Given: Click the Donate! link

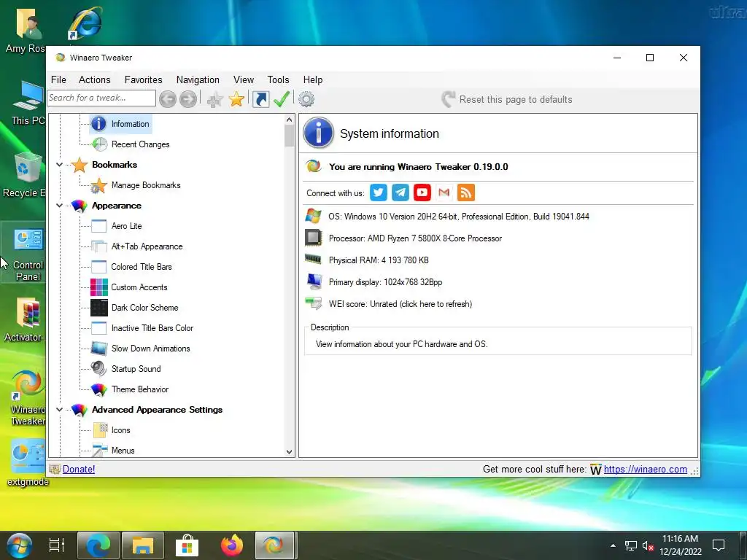Looking at the screenshot, I should coord(79,469).
